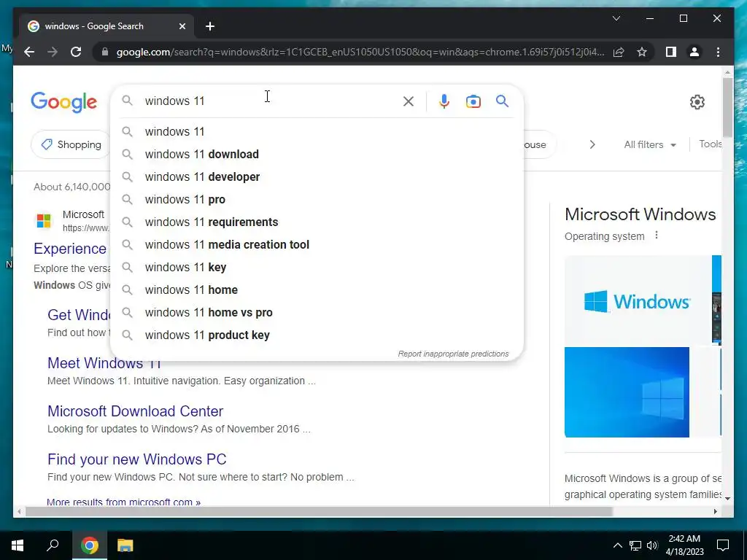
Task: Choose 'windows 11 download' suggestion
Action: (317, 155)
